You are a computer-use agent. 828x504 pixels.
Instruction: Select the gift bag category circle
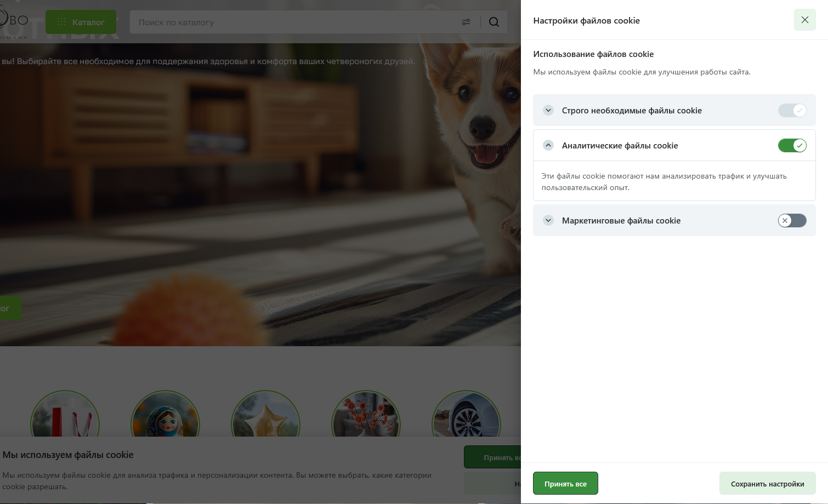[65, 425]
